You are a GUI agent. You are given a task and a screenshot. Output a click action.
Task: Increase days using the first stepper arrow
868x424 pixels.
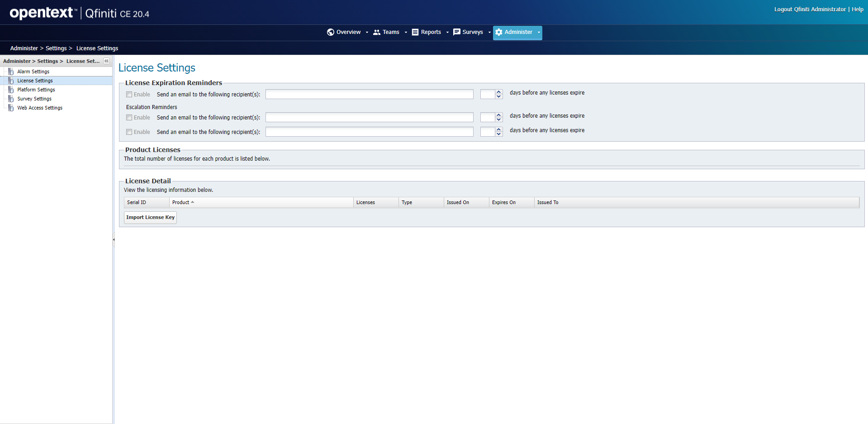(499, 92)
